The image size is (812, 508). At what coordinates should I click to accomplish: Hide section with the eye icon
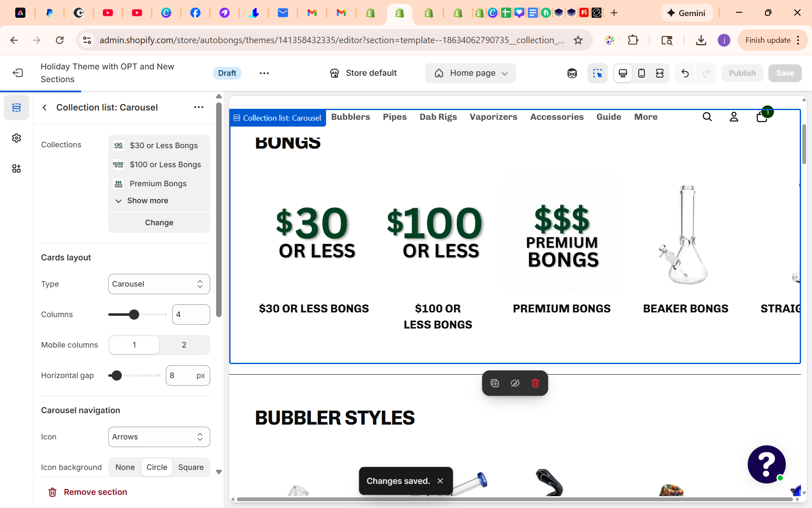[x=515, y=383]
